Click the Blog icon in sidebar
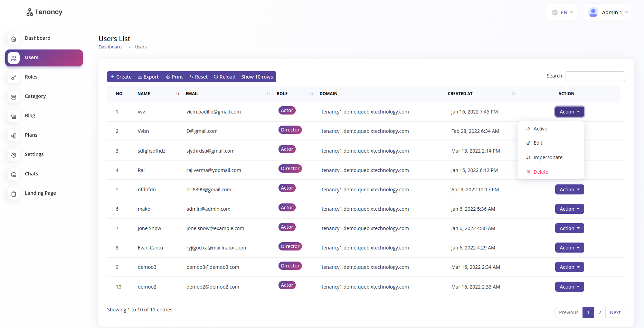 [x=14, y=116]
